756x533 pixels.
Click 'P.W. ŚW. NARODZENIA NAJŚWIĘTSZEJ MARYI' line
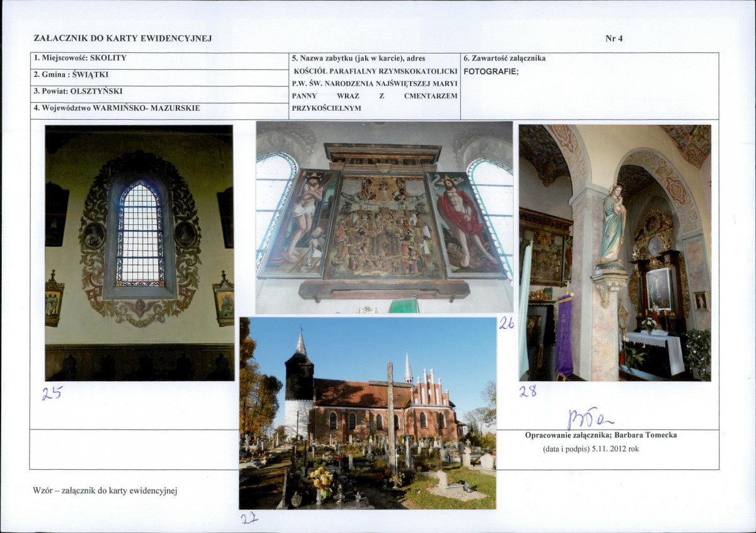[x=375, y=83]
